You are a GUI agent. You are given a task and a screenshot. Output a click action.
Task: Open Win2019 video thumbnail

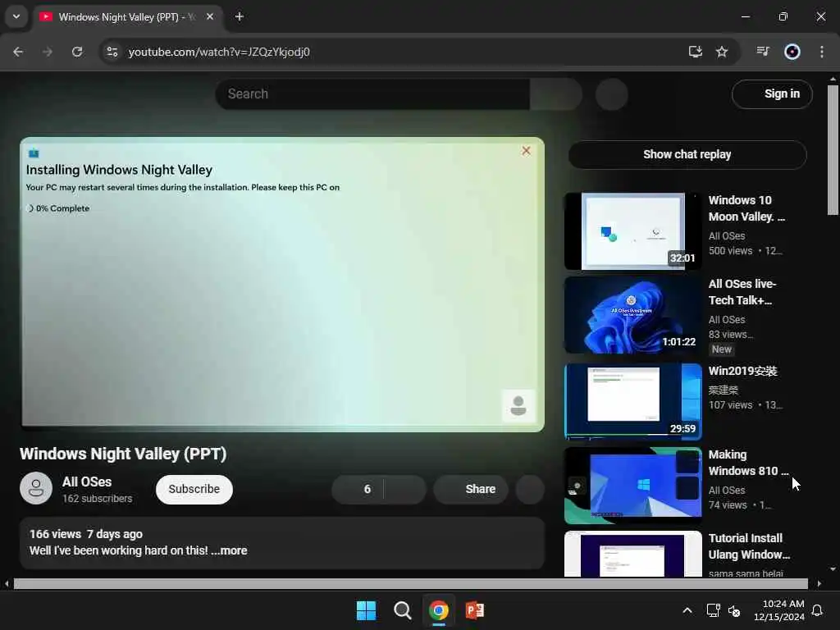point(632,401)
